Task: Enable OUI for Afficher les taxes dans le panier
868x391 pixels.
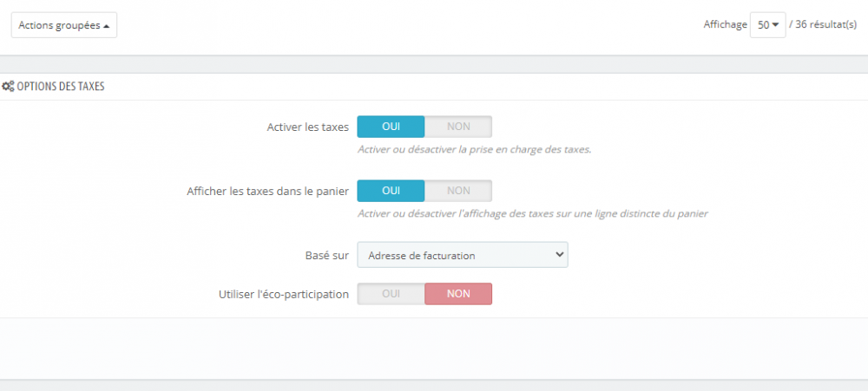Action: click(x=391, y=191)
